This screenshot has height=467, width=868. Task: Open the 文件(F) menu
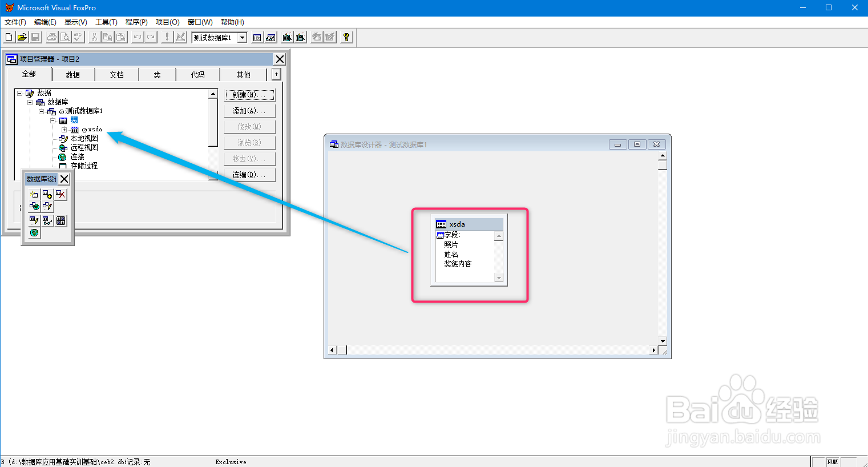(x=15, y=22)
